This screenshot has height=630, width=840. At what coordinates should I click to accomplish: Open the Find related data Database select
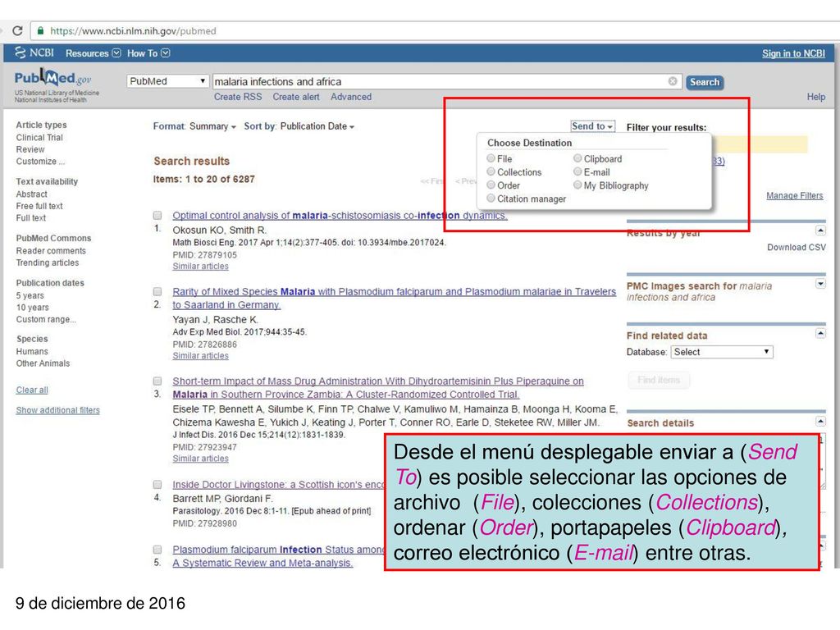click(722, 352)
